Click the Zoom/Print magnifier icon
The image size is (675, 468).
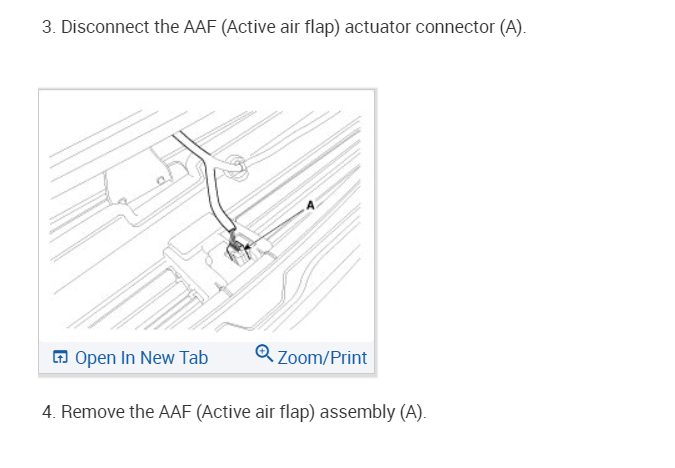click(x=263, y=353)
